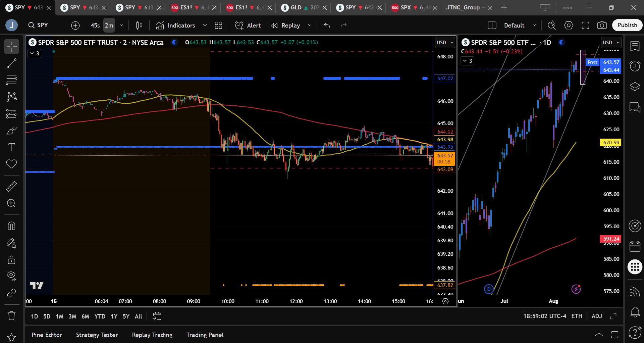Toggle hide all drawings
644x343 pixels.
pyautogui.click(x=11, y=276)
